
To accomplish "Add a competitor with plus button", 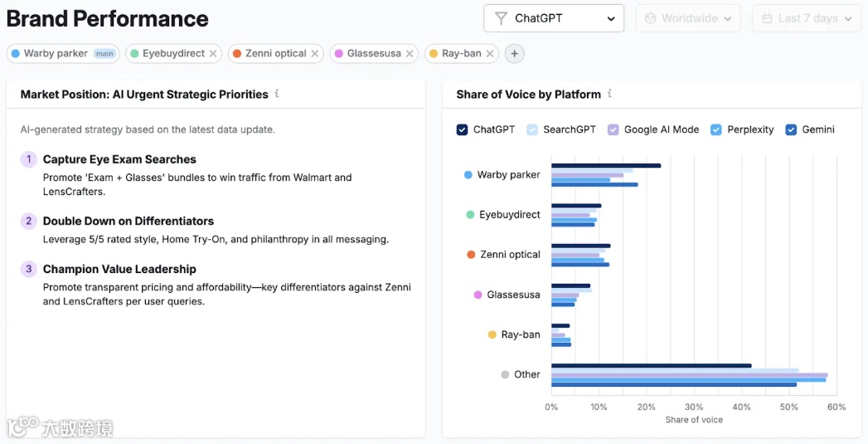I will pyautogui.click(x=515, y=54).
